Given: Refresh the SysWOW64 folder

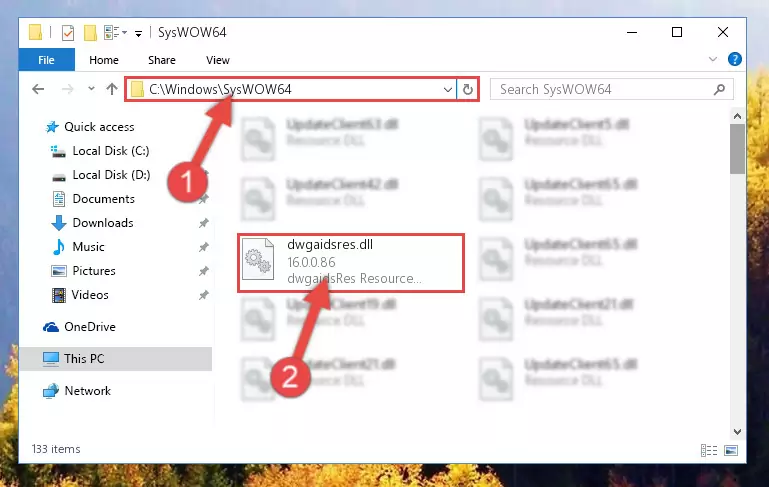Looking at the screenshot, I should (468, 89).
